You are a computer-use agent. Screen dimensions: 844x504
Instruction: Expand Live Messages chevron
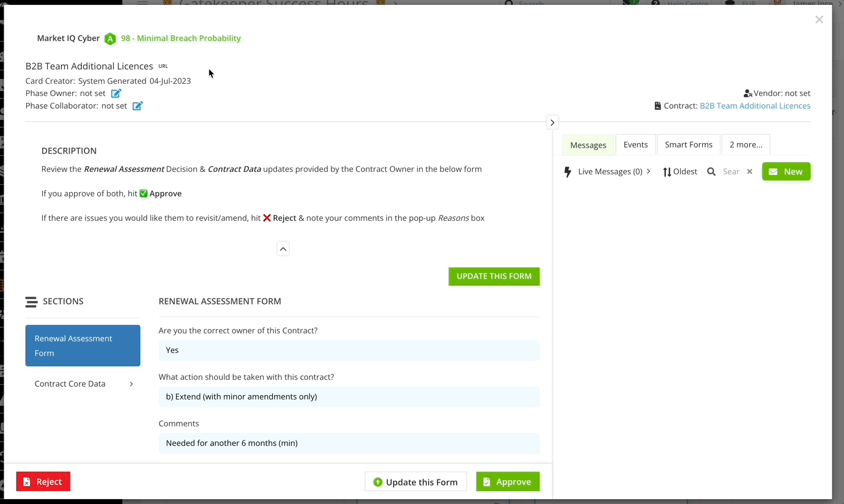click(x=648, y=171)
